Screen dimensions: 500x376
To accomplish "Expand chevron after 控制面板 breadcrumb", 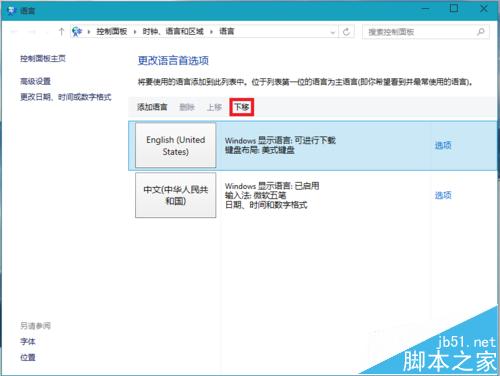I will point(135,32).
